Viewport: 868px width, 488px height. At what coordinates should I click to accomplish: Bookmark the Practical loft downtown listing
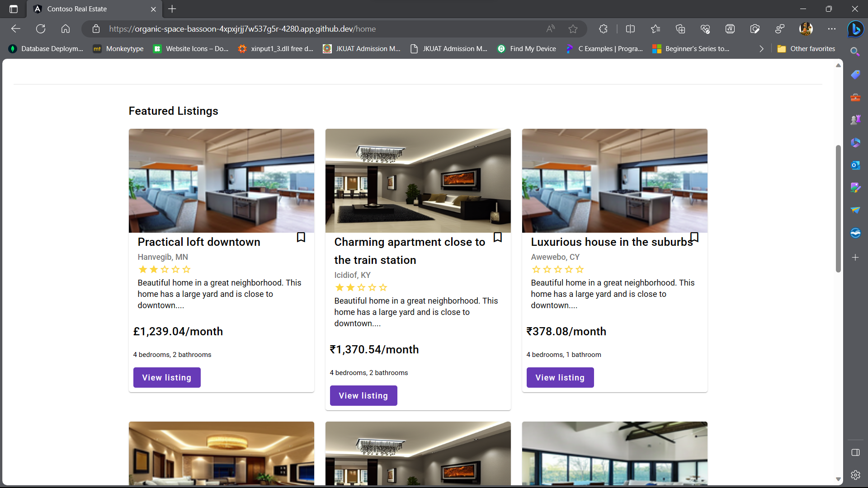coord(301,237)
